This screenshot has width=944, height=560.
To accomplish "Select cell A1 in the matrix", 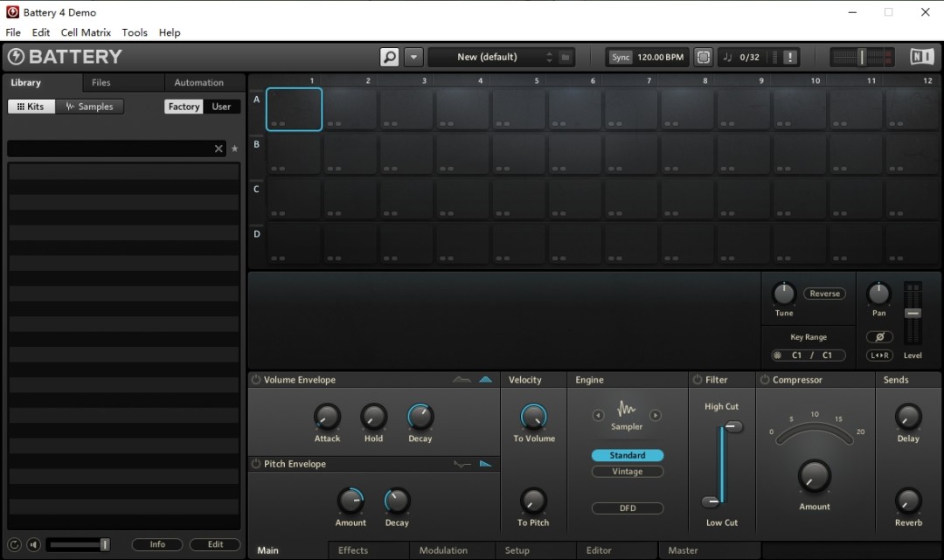I will pos(295,109).
